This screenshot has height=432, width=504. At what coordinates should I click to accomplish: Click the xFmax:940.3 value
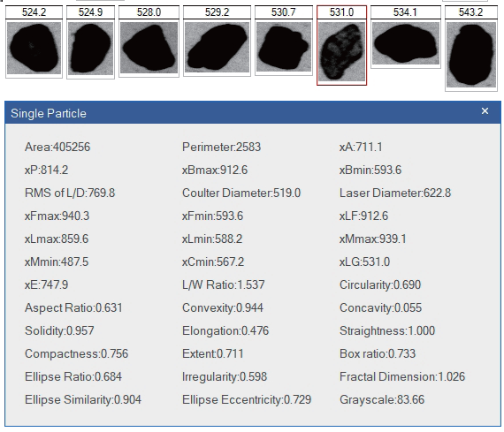(57, 216)
